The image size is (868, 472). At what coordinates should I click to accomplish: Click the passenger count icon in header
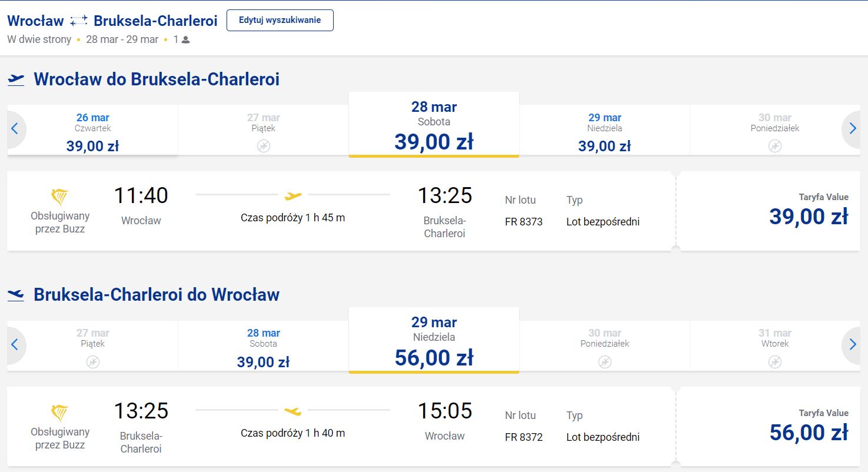click(186, 40)
